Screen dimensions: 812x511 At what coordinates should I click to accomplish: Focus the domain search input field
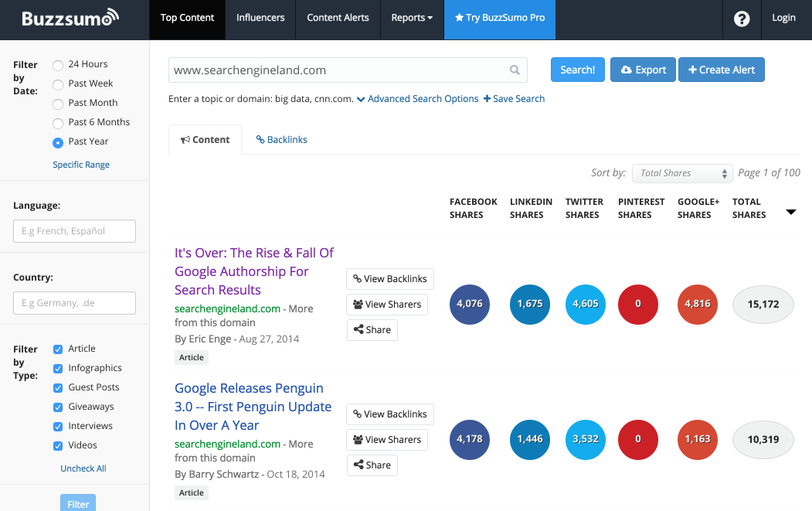tap(348, 70)
